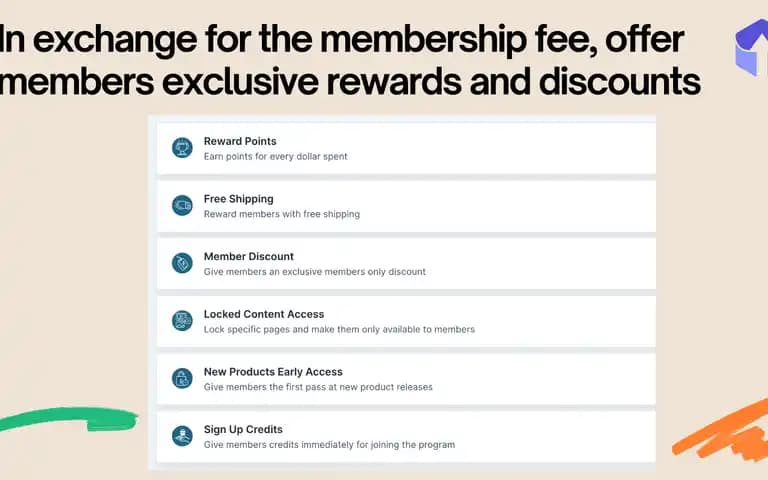Click credits for joining the program description
The height and width of the screenshot is (480, 768).
tap(330, 445)
